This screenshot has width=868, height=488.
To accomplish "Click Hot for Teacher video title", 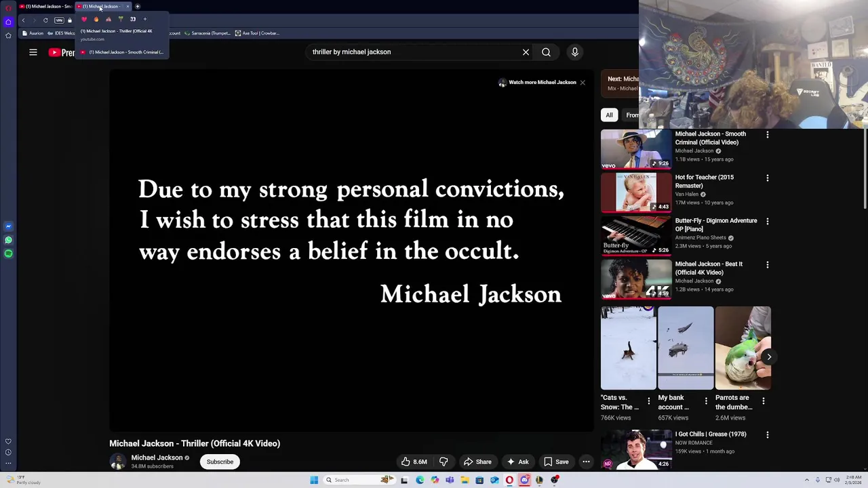I will click(705, 181).
